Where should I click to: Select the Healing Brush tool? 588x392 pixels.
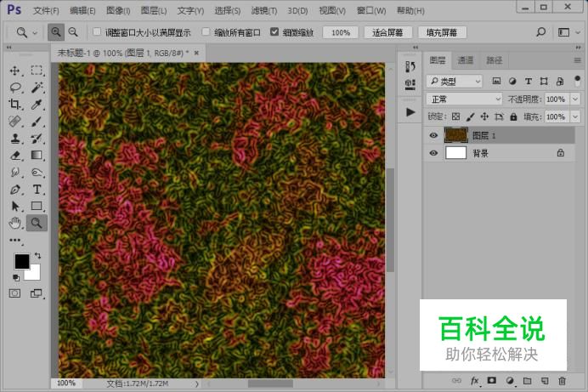click(14, 121)
